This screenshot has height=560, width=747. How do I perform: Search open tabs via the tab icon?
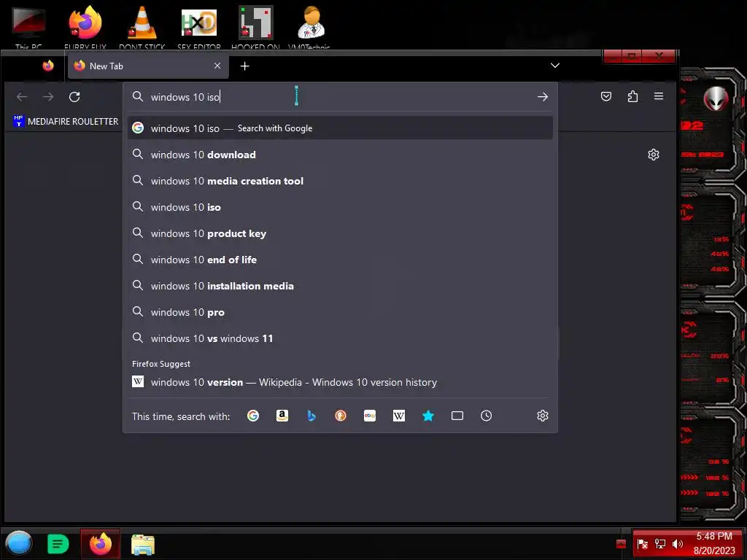click(x=457, y=416)
